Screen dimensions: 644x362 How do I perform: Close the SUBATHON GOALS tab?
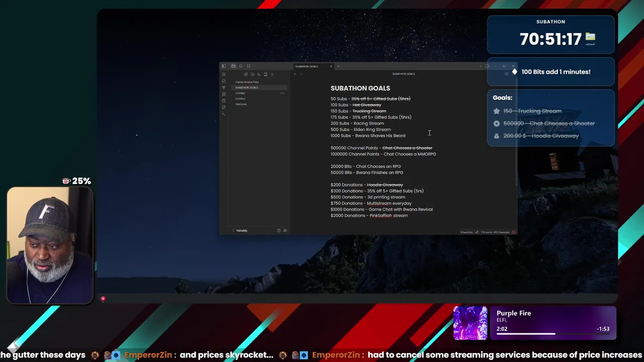(331, 66)
